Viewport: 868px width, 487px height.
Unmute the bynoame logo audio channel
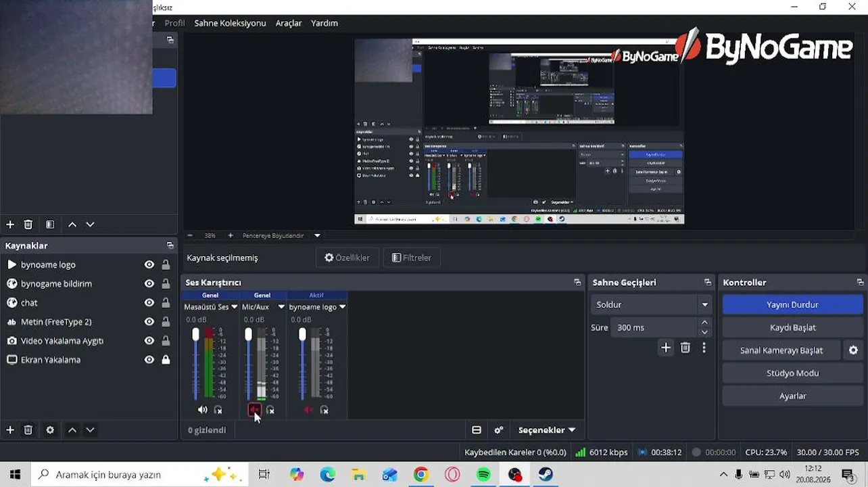pos(309,410)
